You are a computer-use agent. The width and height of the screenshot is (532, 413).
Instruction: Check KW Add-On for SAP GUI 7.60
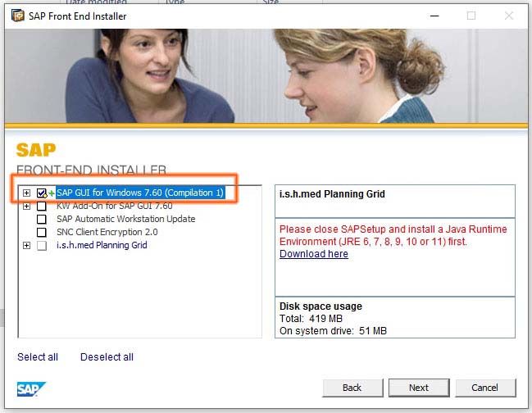point(41,206)
